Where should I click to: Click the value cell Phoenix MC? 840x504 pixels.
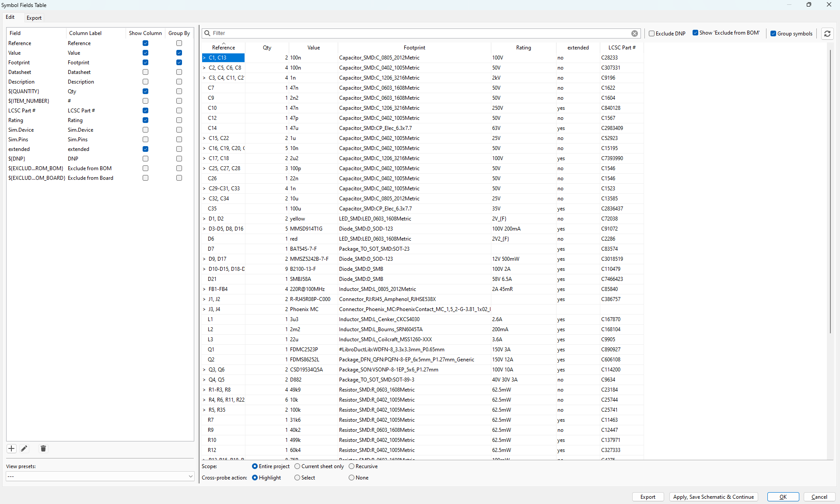313,309
